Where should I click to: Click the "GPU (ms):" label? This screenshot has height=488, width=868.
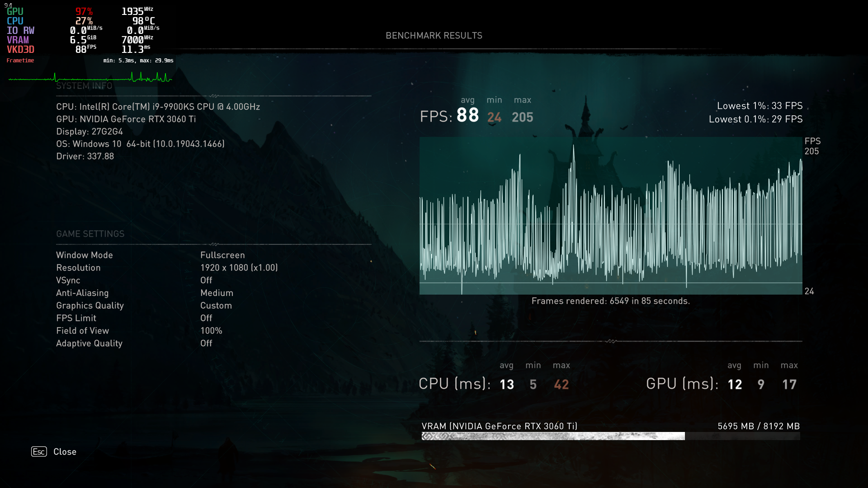point(683,384)
